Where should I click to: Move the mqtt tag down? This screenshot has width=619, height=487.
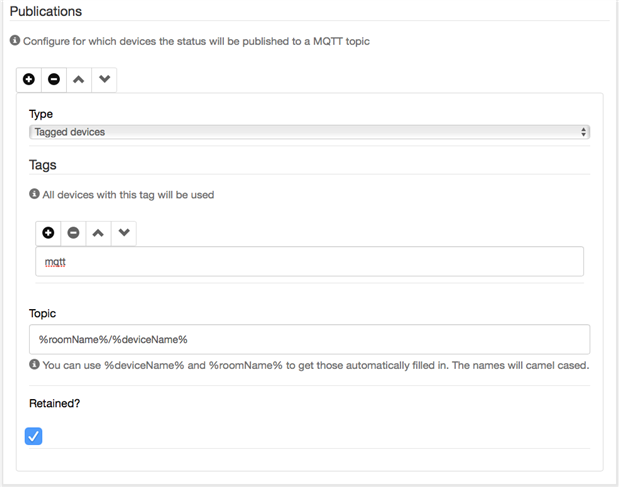[123, 233]
